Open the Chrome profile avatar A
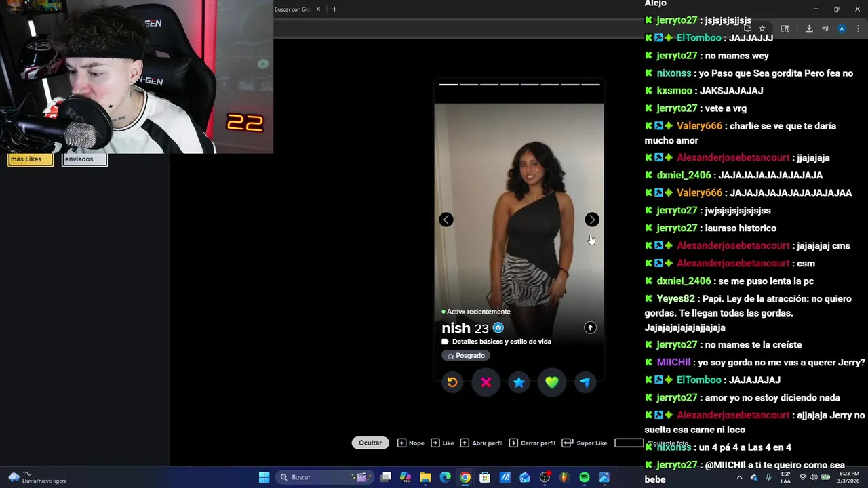Screen dimensions: 868x488 tap(842, 28)
